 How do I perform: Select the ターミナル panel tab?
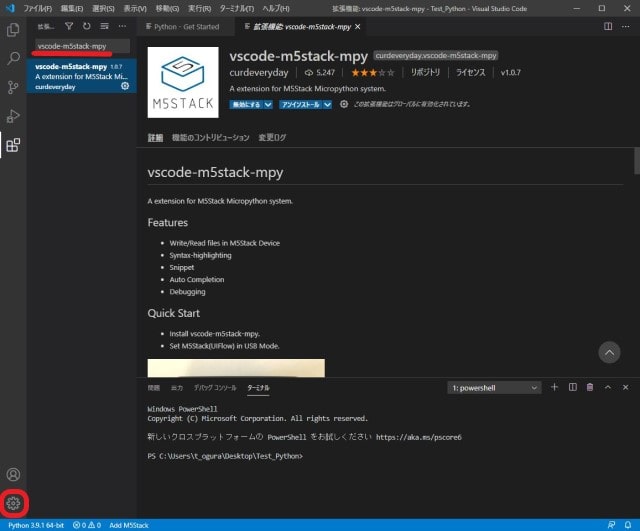tap(258, 388)
